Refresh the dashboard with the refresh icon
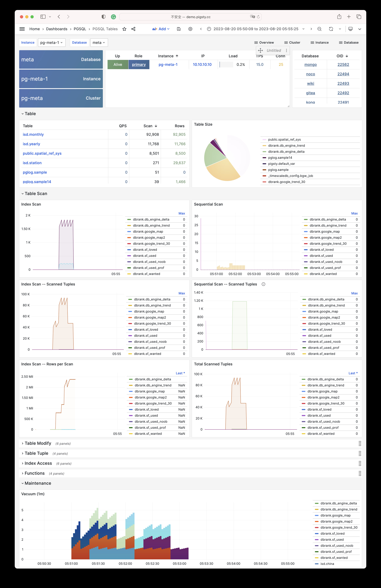This screenshot has width=381, height=588. [331, 29]
